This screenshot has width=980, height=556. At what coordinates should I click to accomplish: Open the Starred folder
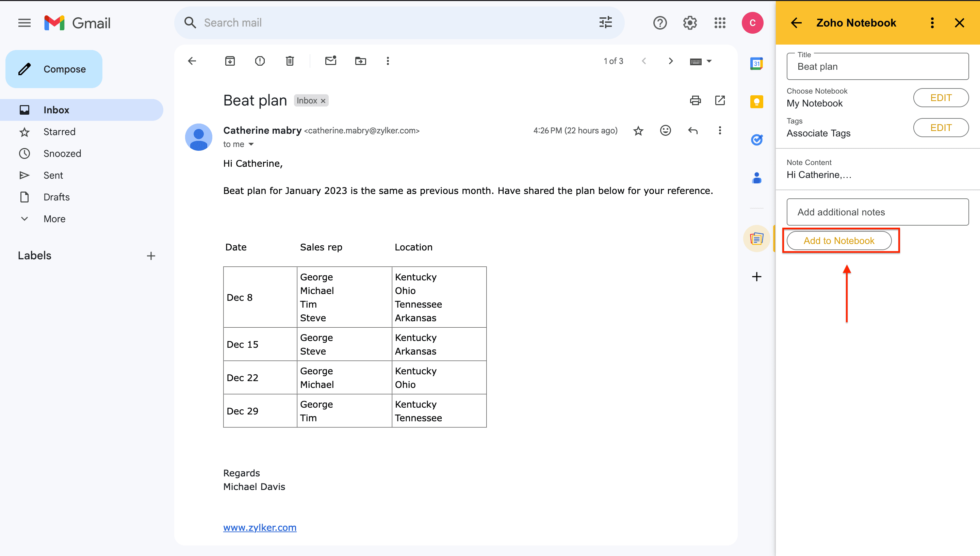[59, 132]
